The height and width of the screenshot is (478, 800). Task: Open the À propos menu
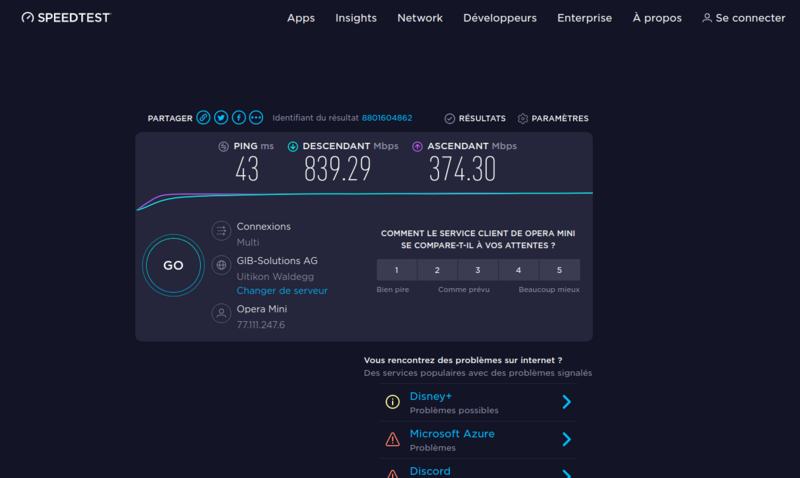pyautogui.click(x=657, y=18)
